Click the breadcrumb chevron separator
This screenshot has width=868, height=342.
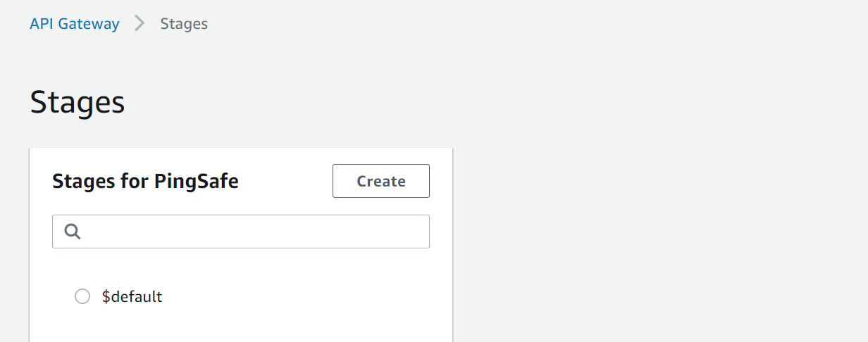tap(139, 23)
